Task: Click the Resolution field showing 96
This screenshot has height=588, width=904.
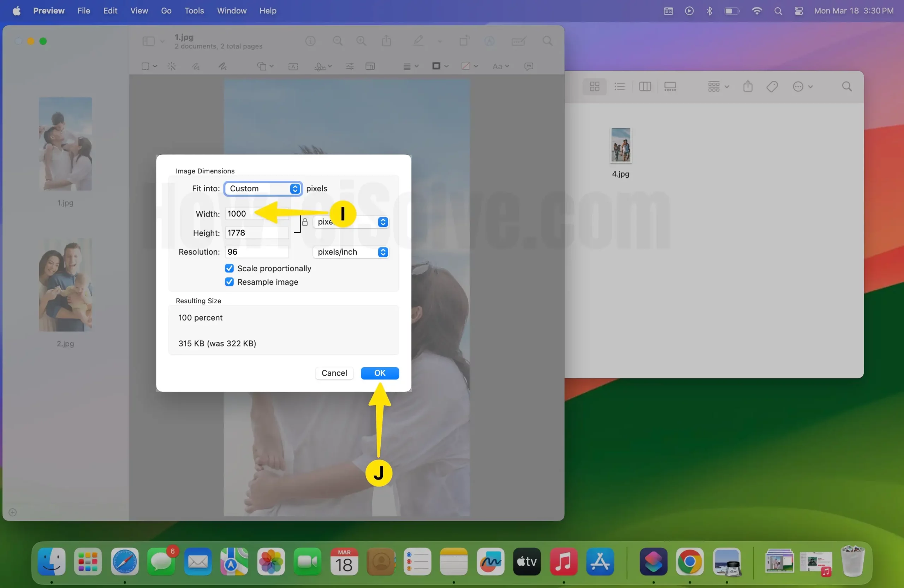Action: coord(257,252)
